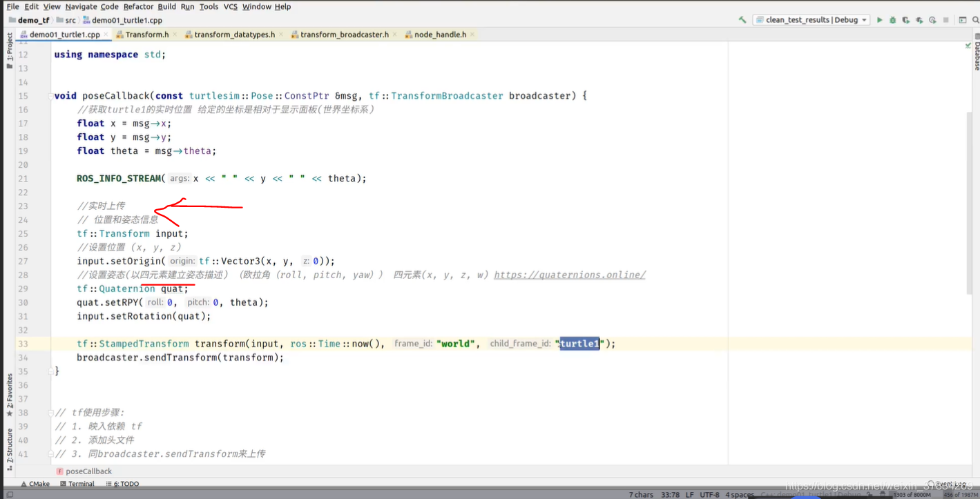Image resolution: width=980 pixels, height=499 pixels.
Task: Run the current configuration with the green play icon
Action: pos(880,20)
